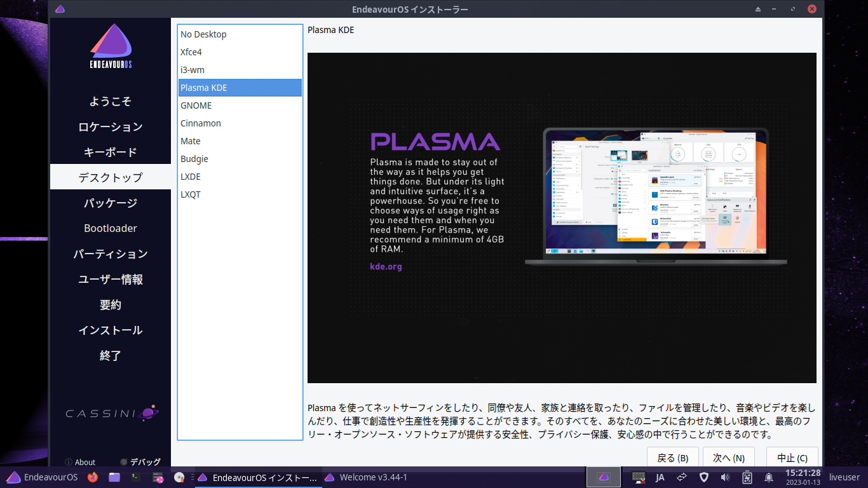Open the 要約 summary step
Image resolution: width=868 pixels, height=488 pixels.
pos(111,304)
